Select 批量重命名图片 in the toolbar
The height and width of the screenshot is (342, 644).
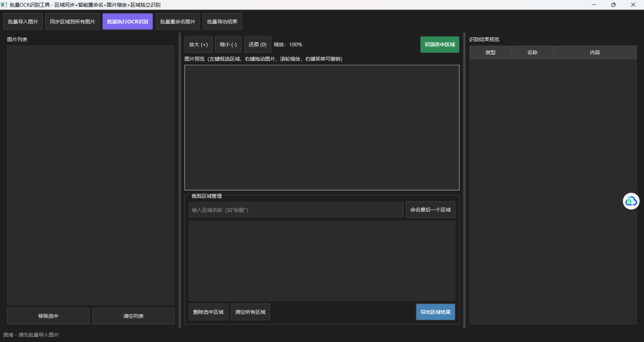177,22
